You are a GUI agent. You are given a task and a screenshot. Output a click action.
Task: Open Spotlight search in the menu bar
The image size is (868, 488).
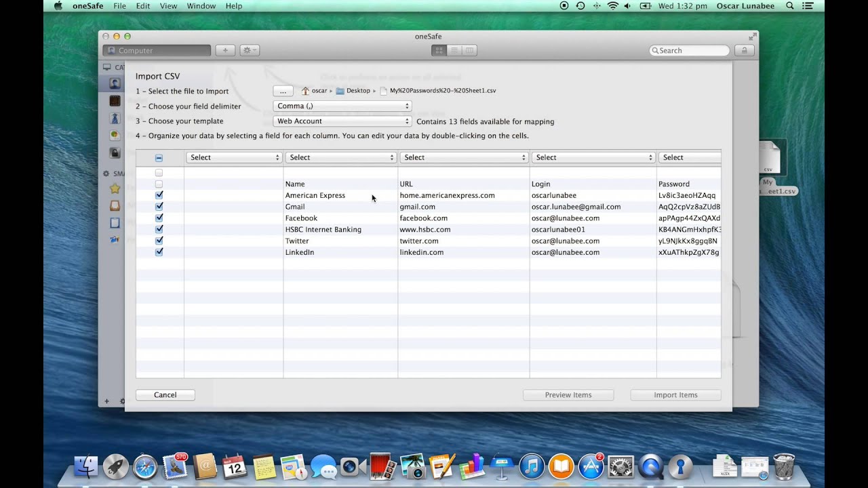tap(789, 6)
